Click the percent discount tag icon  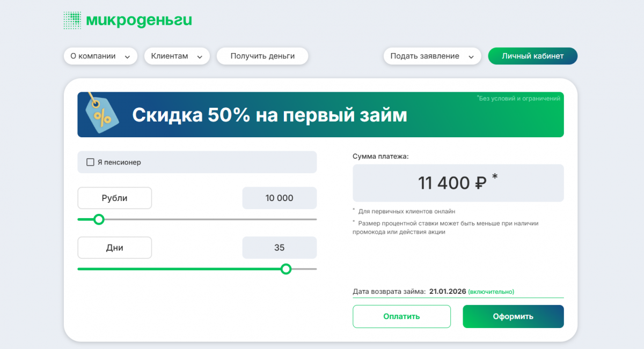[99, 113]
